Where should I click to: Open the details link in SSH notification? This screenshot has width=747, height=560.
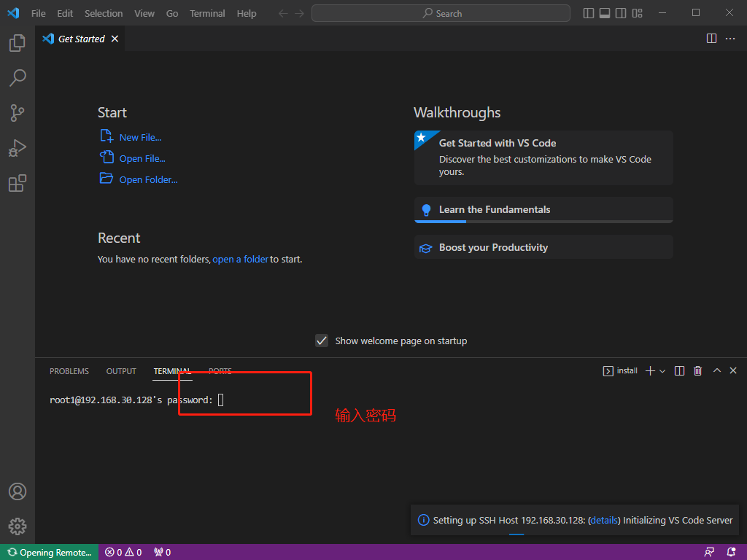tap(604, 520)
